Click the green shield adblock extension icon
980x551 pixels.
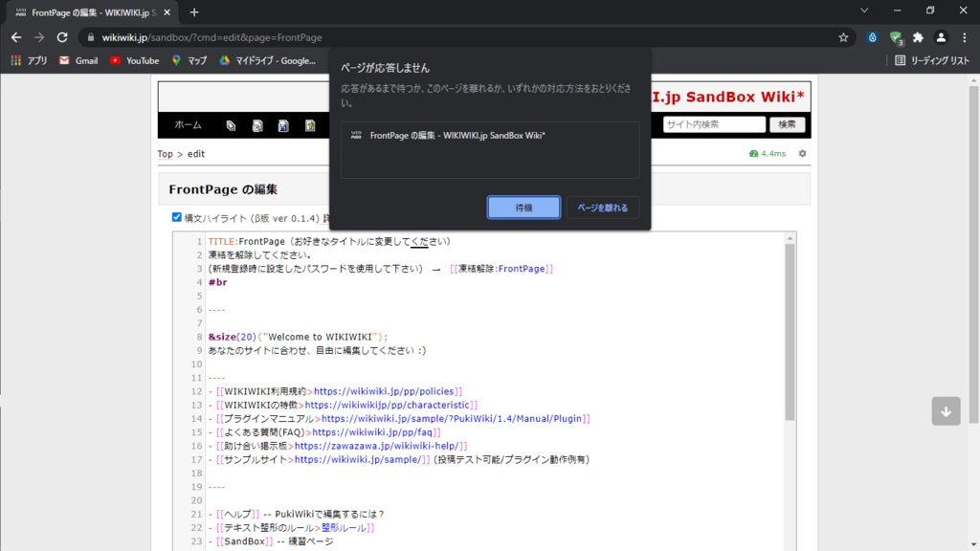[x=896, y=37]
